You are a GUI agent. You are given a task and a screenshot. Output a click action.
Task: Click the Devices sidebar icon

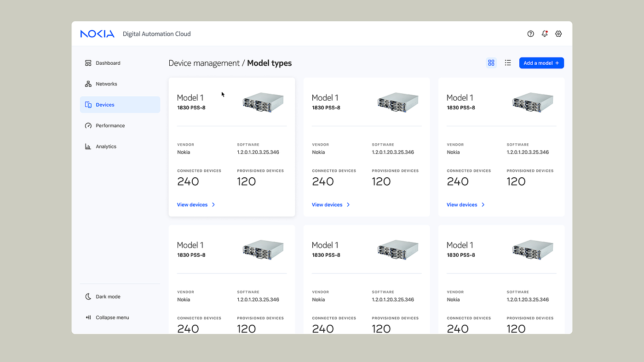point(88,104)
